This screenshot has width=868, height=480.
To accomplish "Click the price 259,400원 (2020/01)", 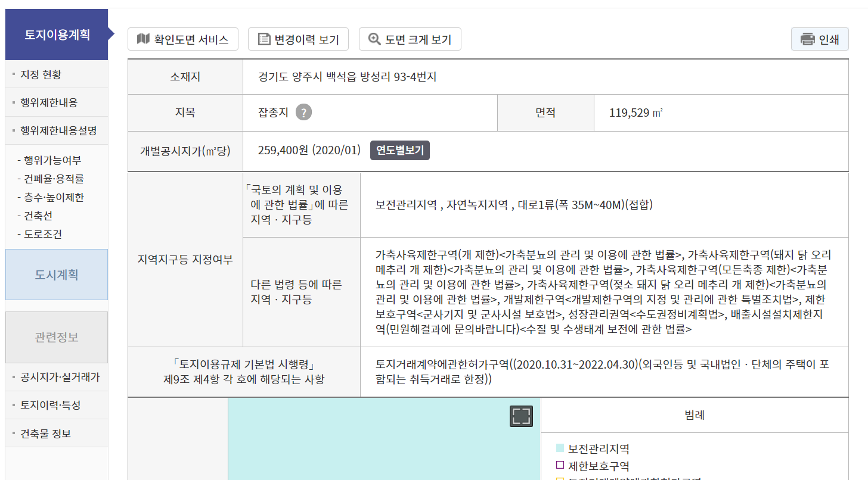I will coord(309,150).
